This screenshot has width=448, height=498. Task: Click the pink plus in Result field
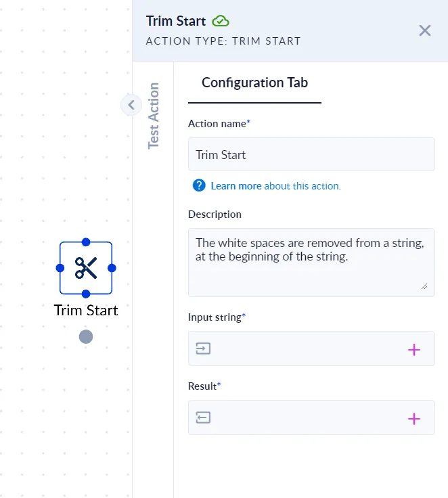tap(414, 418)
